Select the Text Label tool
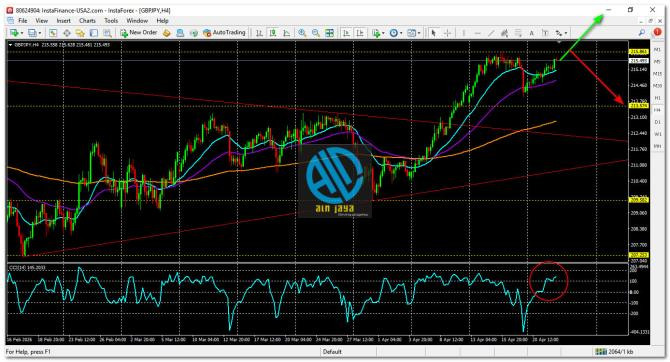Image resolution: width=670 pixels, height=362 pixels. tap(545, 33)
